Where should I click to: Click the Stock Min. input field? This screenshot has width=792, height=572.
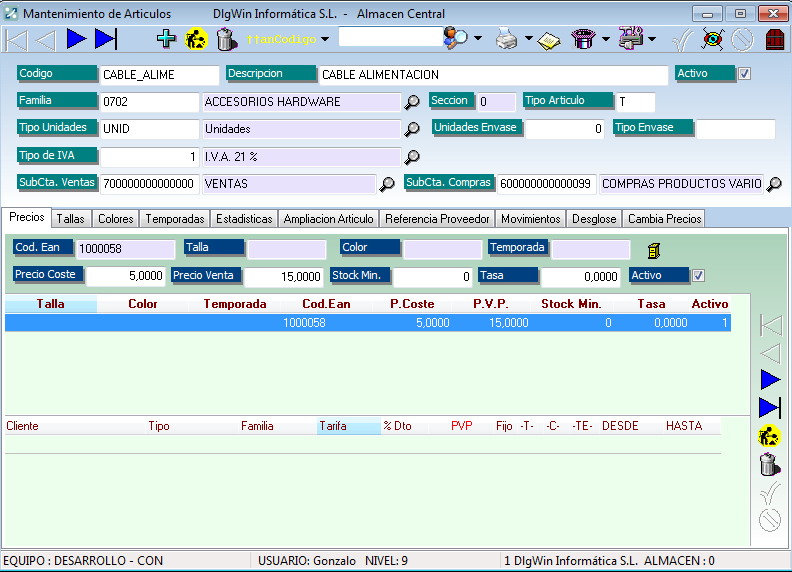(x=433, y=276)
